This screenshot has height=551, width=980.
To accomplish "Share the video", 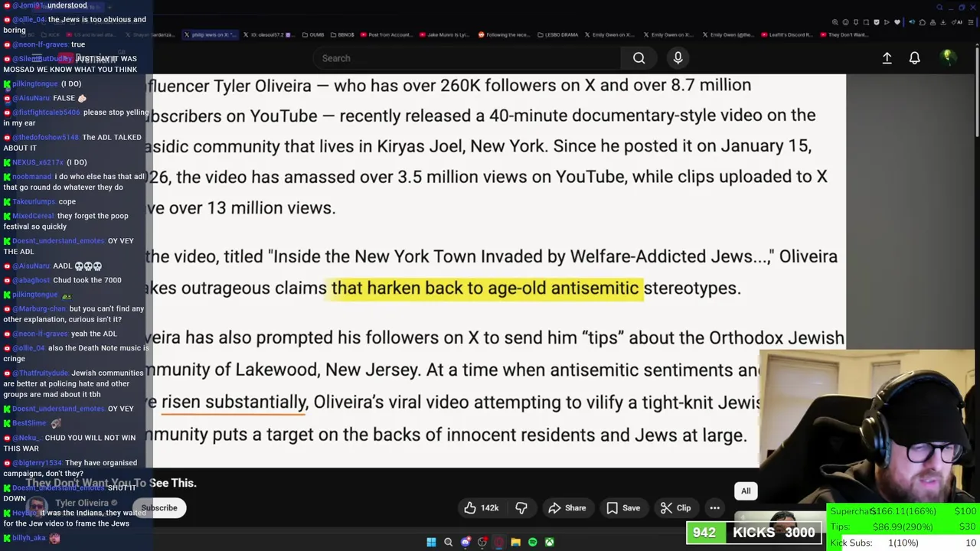I will [567, 508].
